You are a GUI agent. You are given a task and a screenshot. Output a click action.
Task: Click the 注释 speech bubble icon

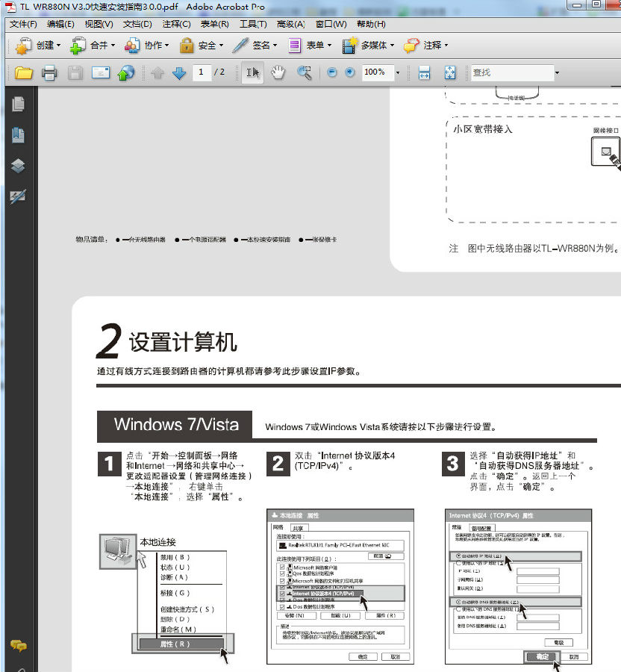[411, 45]
